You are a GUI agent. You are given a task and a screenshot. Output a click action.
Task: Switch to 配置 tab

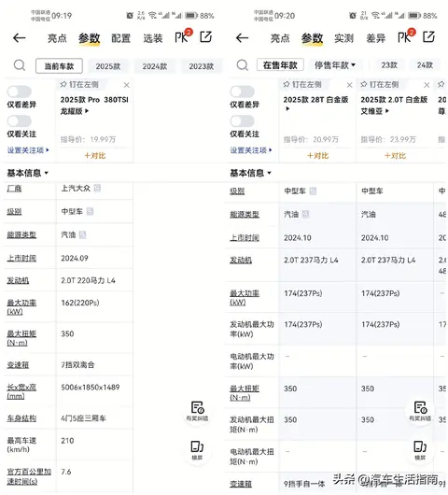coord(120,38)
